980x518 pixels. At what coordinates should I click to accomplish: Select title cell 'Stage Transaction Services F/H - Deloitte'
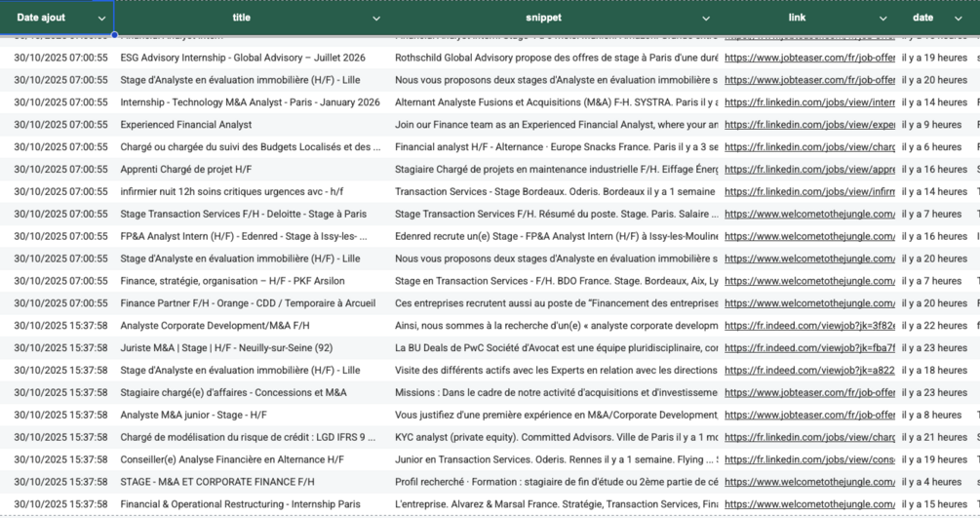(x=243, y=214)
